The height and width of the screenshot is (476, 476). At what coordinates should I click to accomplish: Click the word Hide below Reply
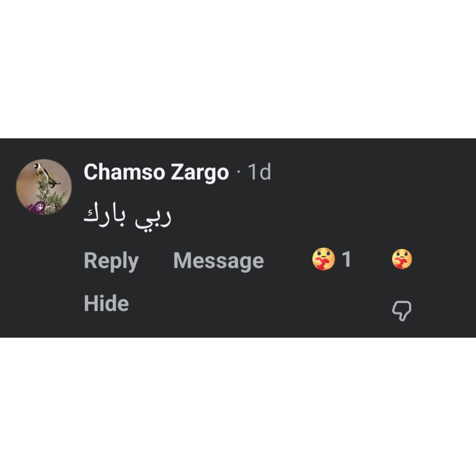106,303
